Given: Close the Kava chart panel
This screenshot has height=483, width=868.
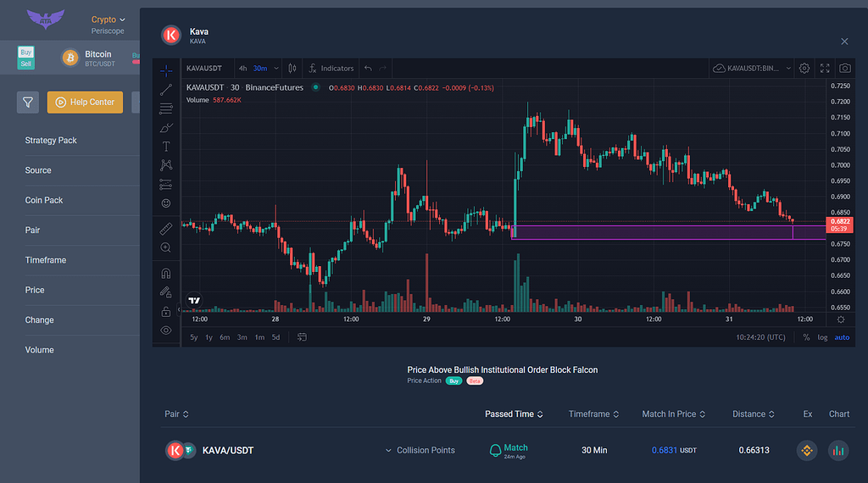Looking at the screenshot, I should (845, 42).
